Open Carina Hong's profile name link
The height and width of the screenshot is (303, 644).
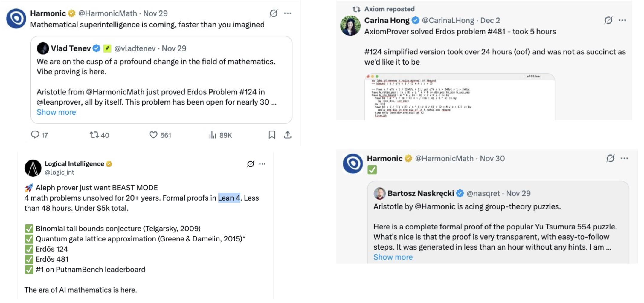pyautogui.click(x=387, y=20)
